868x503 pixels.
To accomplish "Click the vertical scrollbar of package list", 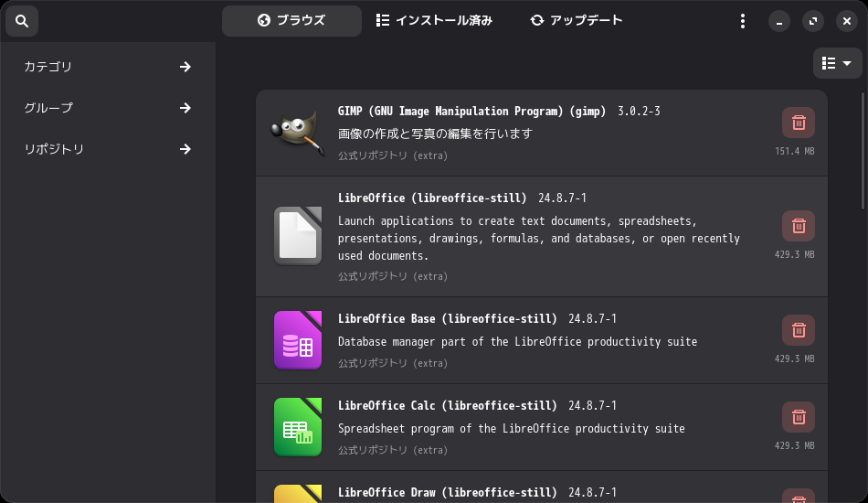I will pyautogui.click(x=863, y=146).
